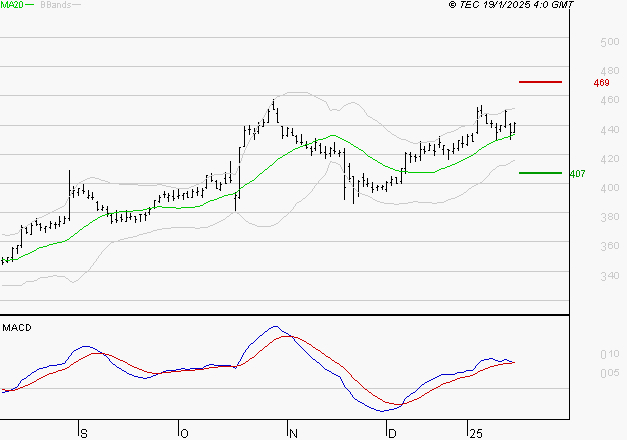
Task: Select the green support line marker
Action: (540, 173)
